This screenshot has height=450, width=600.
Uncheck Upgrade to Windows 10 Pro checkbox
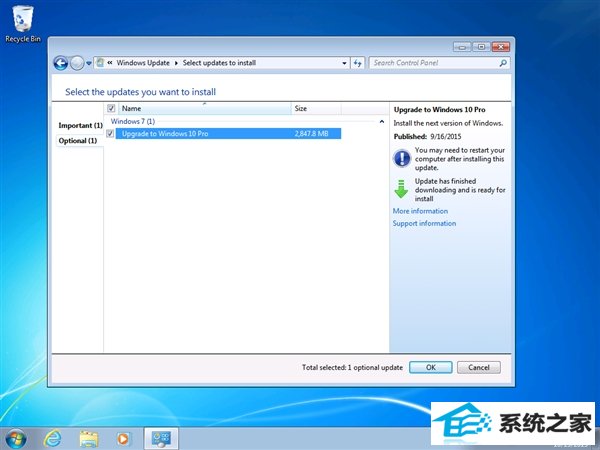[x=110, y=134]
